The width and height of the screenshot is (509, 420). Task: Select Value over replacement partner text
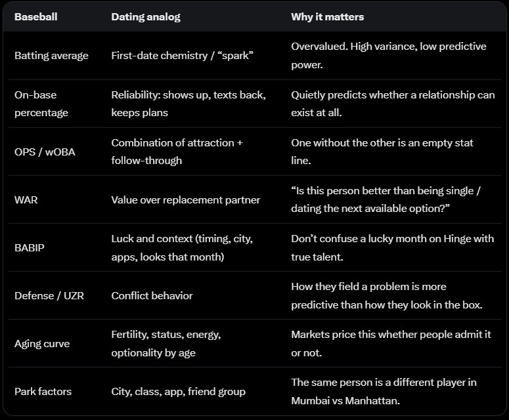(185, 199)
